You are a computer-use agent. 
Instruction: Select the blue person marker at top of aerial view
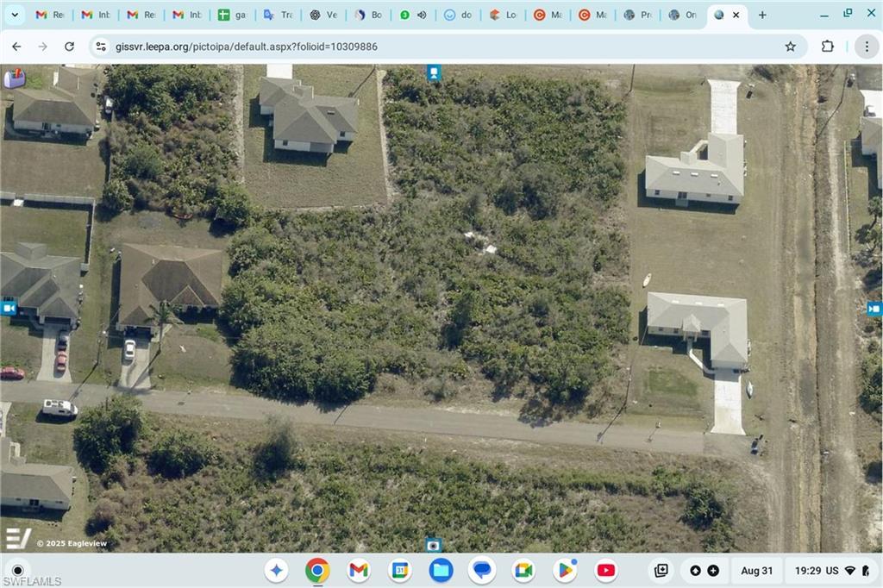pos(432,73)
